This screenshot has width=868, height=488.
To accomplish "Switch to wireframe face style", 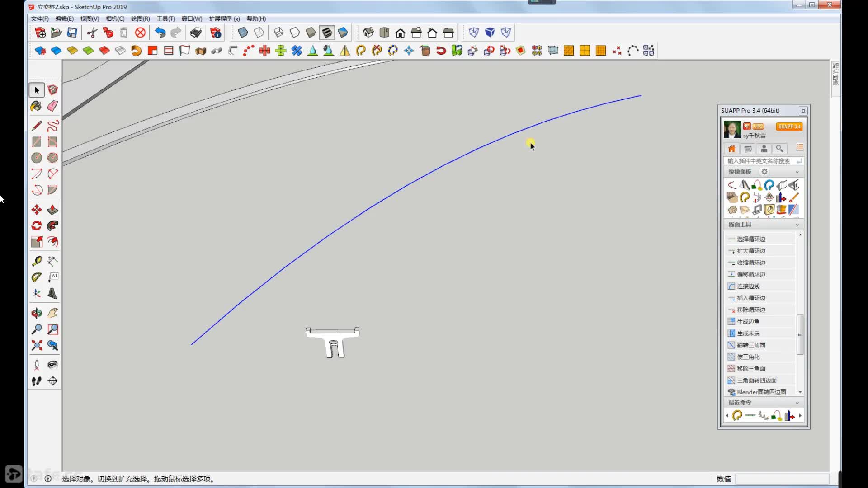I will pyautogui.click(x=278, y=33).
